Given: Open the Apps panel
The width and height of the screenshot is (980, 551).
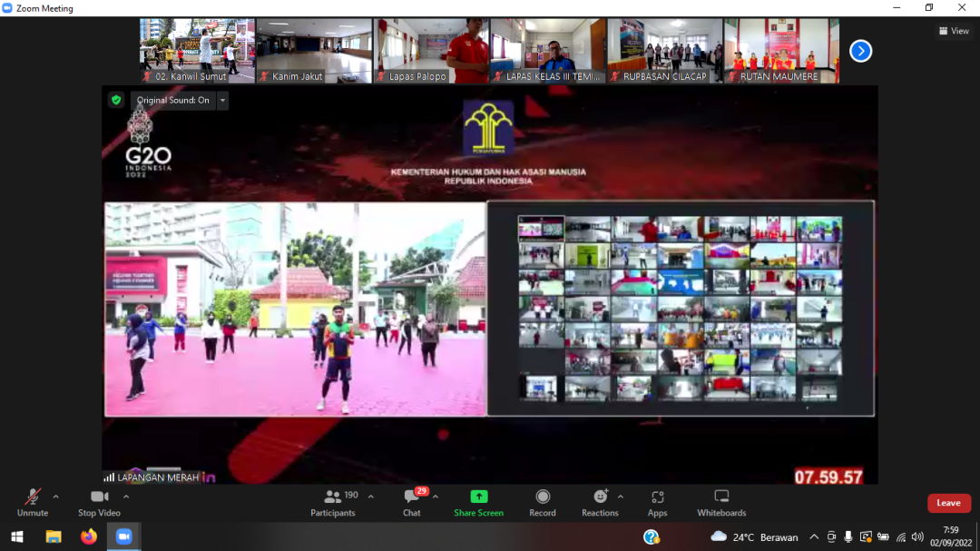Looking at the screenshot, I should (x=657, y=502).
